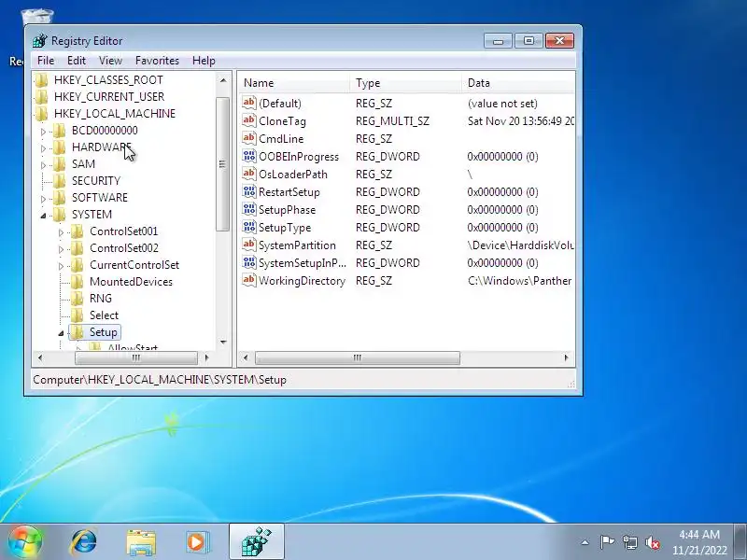This screenshot has height=560, width=747.
Task: Click the (Default) string value icon
Action: 249,103
